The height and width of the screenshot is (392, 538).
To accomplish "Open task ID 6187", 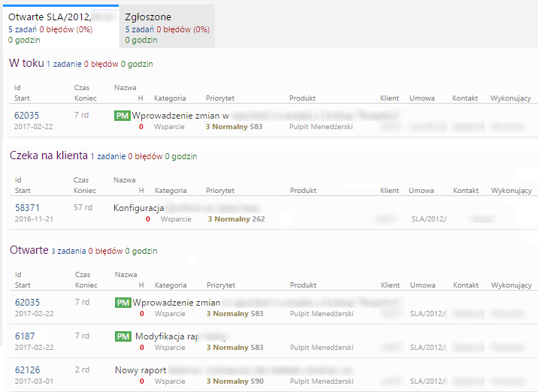I will tap(24, 336).
